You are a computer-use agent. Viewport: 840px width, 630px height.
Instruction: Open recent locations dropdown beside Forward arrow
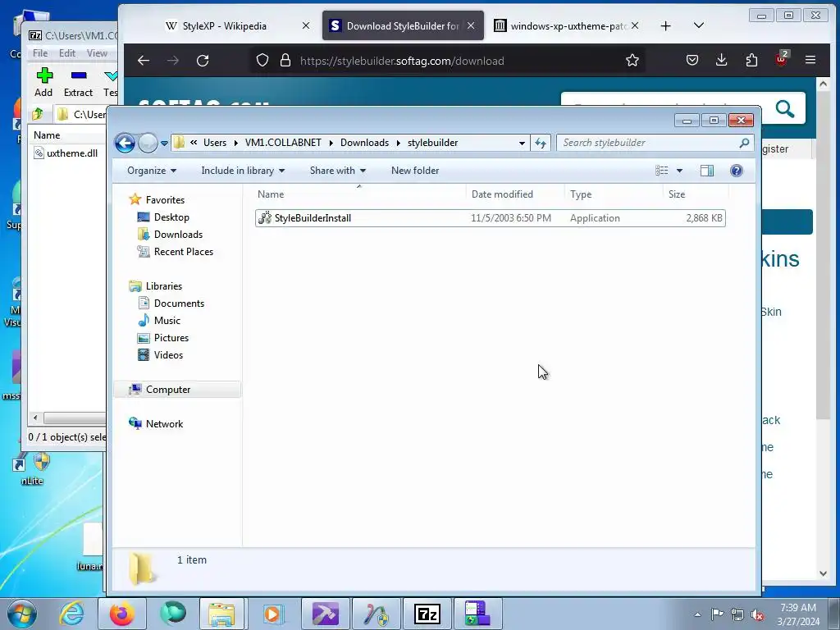pyautogui.click(x=164, y=143)
